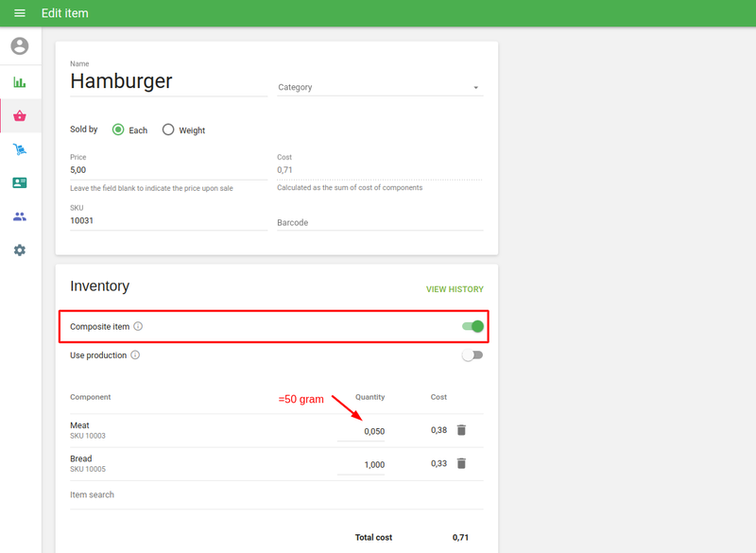Click the View History link
Viewport: 756px width, 553px height.
455,289
